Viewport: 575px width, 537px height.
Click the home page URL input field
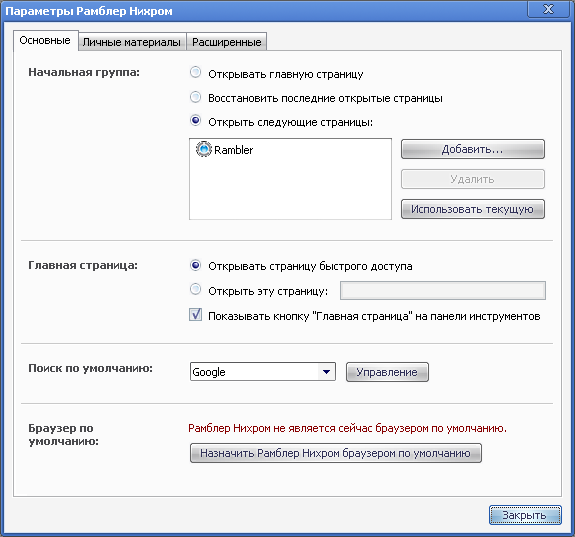(443, 291)
